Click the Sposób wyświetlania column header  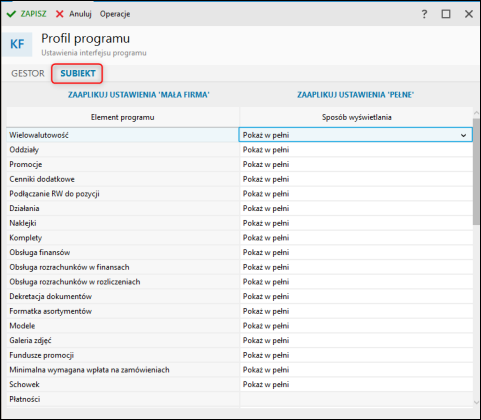356,117
